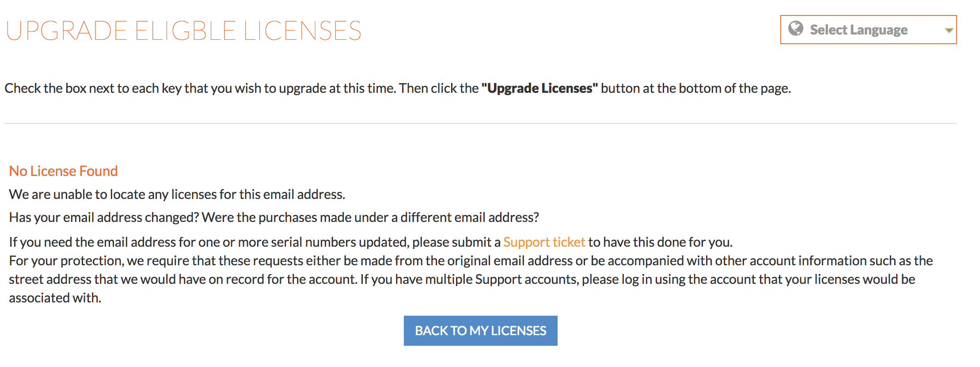Click the 'For your protection' paragraph start
This screenshot has width=980, height=367.
pos(66,260)
